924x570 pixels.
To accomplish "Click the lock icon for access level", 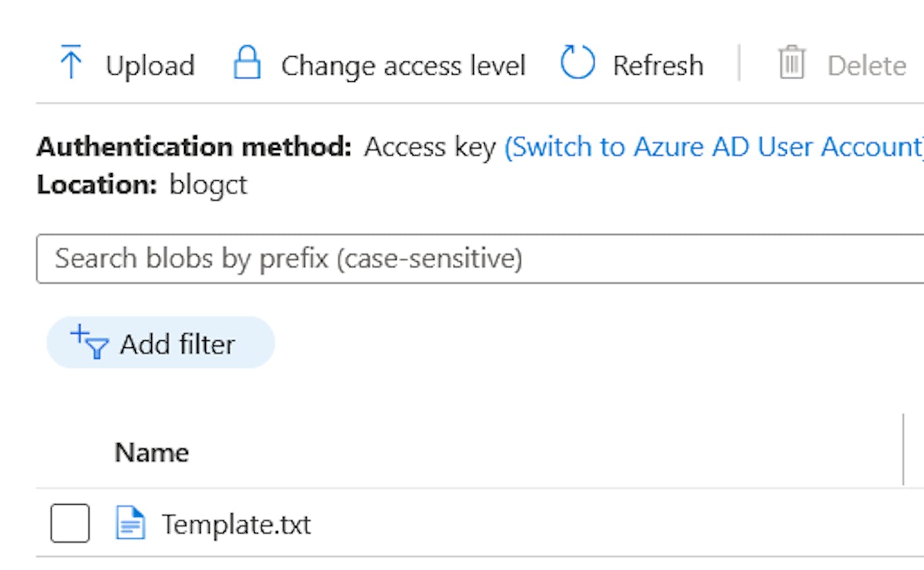I will (x=247, y=63).
